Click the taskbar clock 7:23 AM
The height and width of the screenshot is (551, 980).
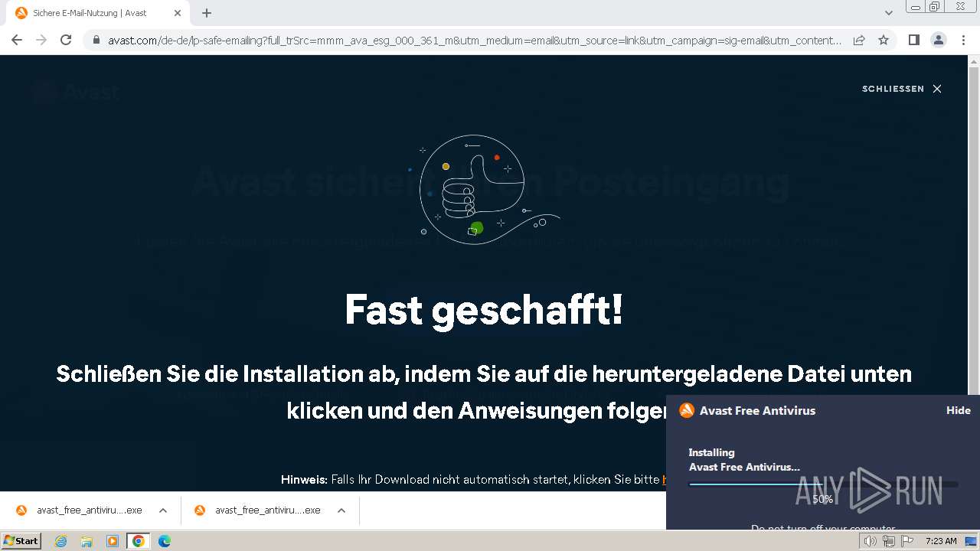tap(941, 541)
